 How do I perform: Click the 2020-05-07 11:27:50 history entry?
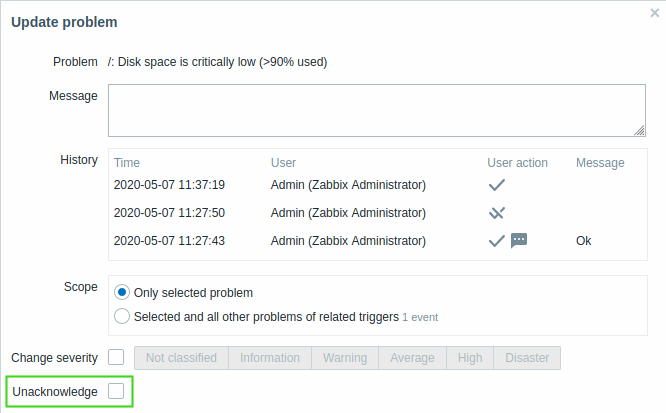169,212
